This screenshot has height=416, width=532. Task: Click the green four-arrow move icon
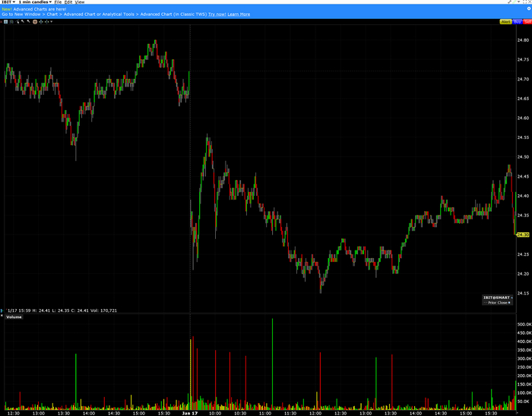(x=41, y=22)
